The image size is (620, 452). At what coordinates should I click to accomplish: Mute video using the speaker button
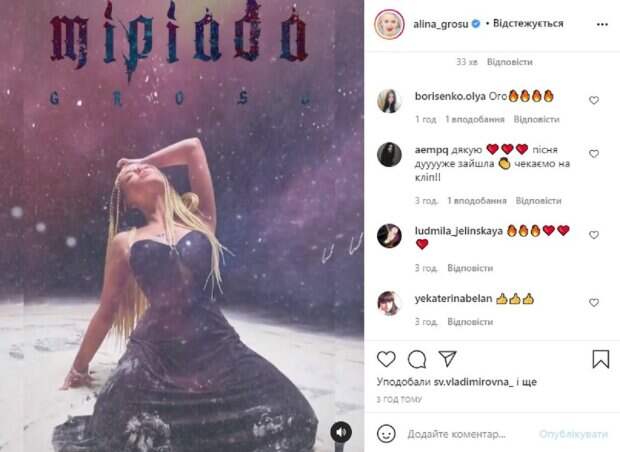tap(341, 432)
